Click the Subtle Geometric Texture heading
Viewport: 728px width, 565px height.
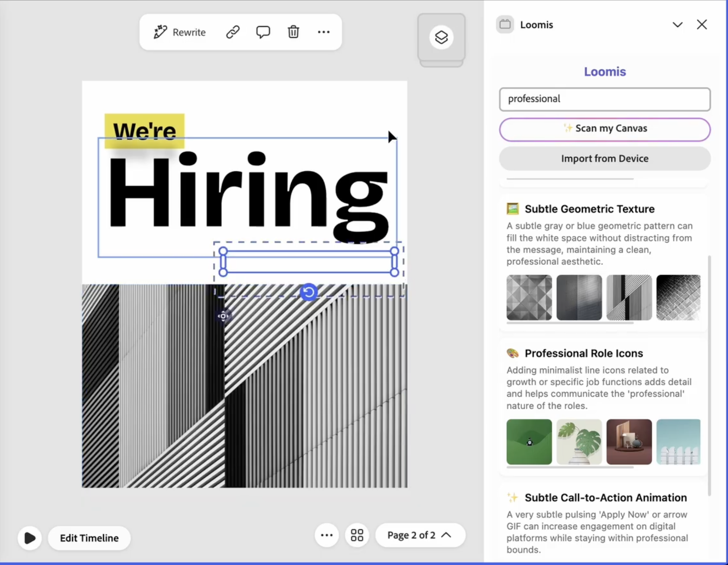pos(590,209)
